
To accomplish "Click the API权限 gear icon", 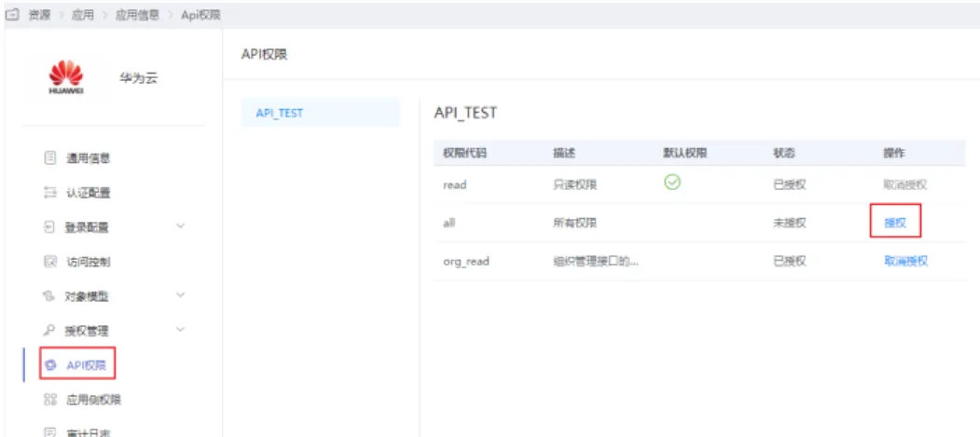I will 51,365.
